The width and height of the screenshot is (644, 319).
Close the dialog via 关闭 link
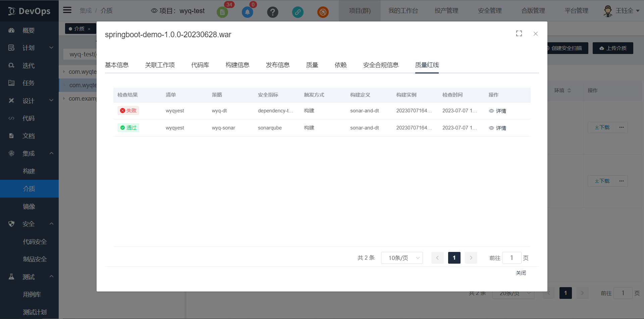click(x=521, y=273)
